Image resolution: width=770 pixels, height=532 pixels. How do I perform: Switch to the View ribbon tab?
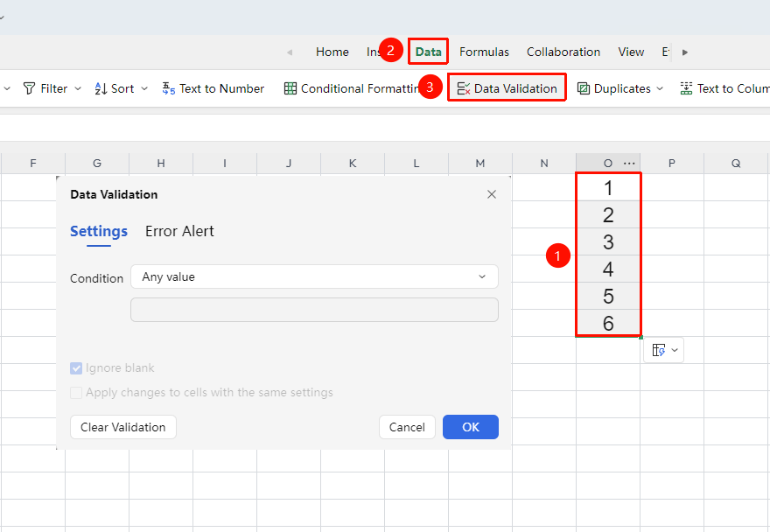(x=631, y=52)
